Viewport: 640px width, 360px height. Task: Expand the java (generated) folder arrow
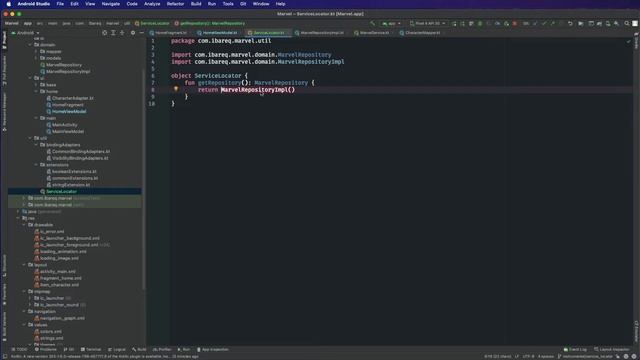point(18,211)
